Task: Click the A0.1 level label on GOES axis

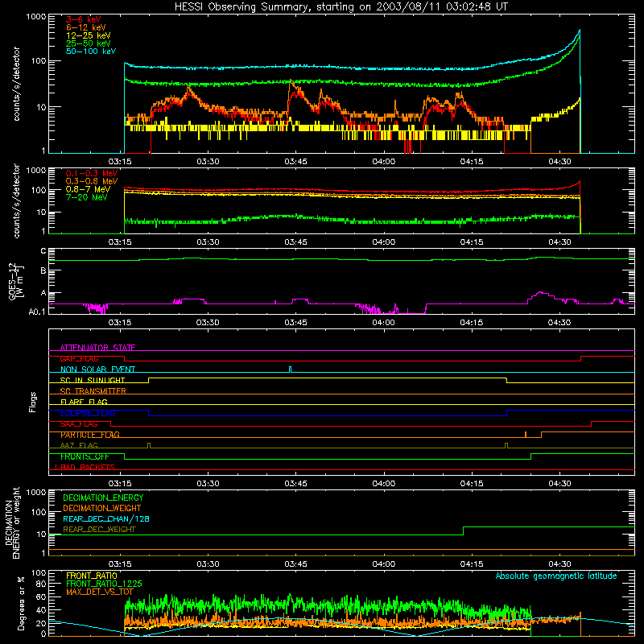Action: (x=37, y=312)
